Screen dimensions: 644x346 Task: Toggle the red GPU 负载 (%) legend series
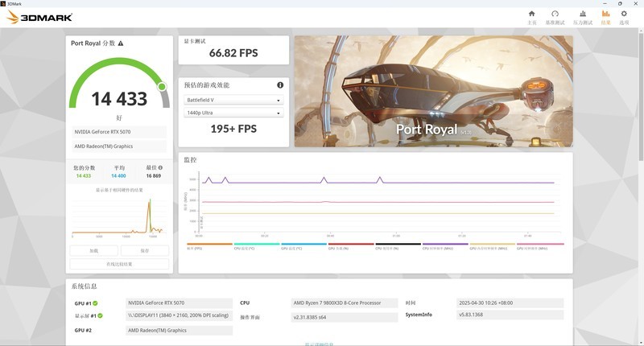pos(351,246)
